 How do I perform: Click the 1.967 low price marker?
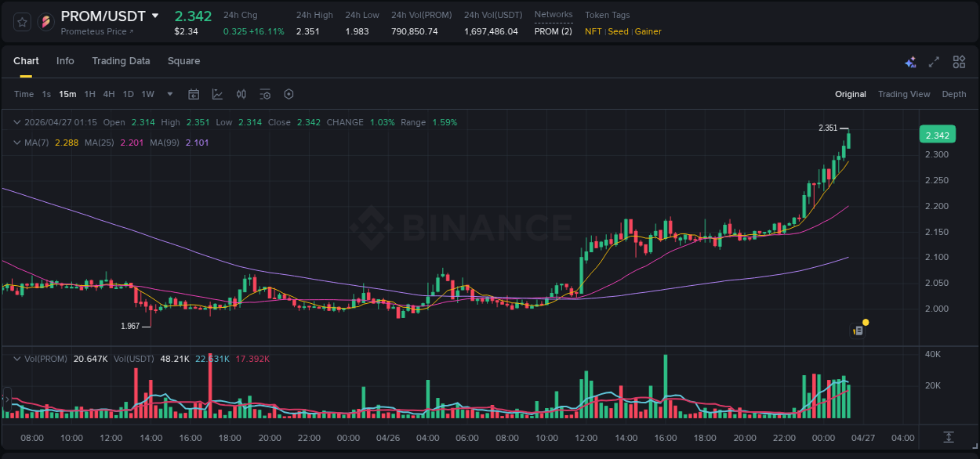point(130,326)
